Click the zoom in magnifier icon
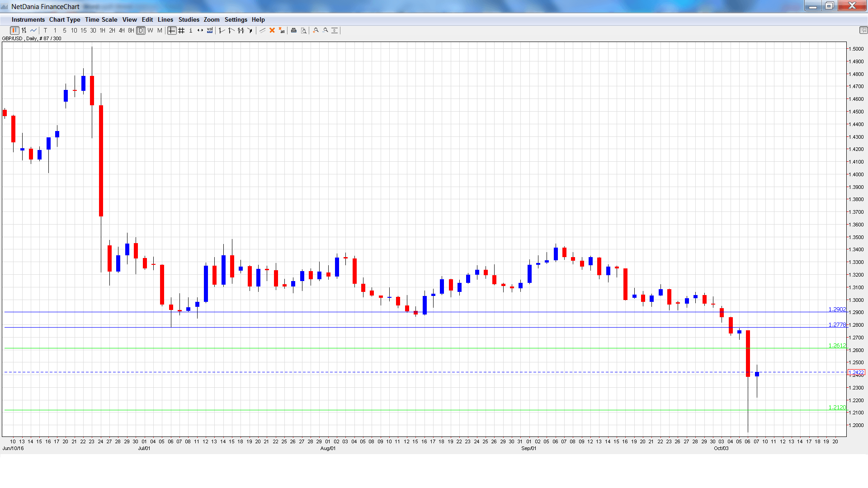Screen dimensions: 868x488 (316, 30)
